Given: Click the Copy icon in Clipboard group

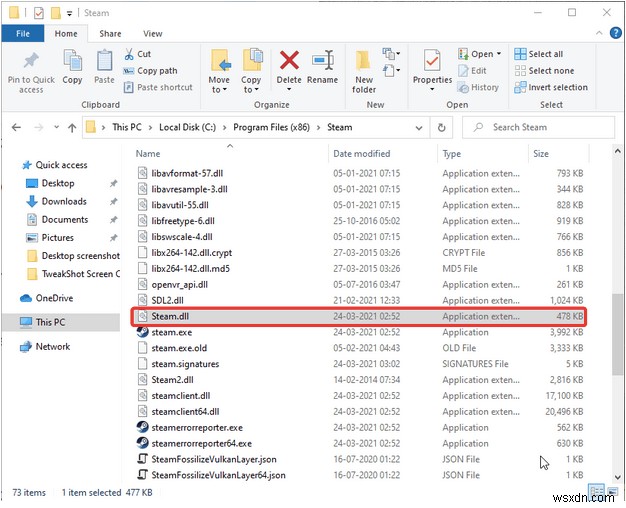Looking at the screenshot, I should [72, 60].
